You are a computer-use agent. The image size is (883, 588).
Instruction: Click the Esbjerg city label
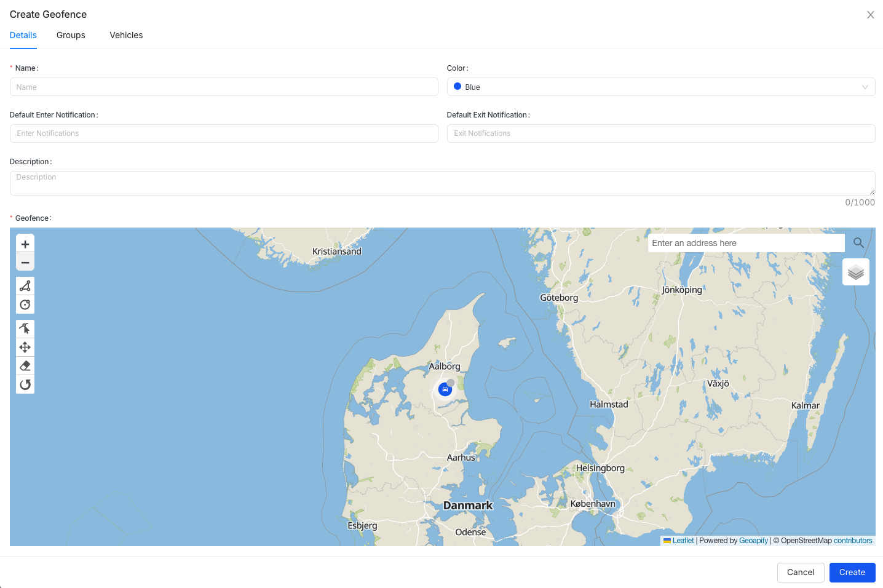click(x=362, y=526)
